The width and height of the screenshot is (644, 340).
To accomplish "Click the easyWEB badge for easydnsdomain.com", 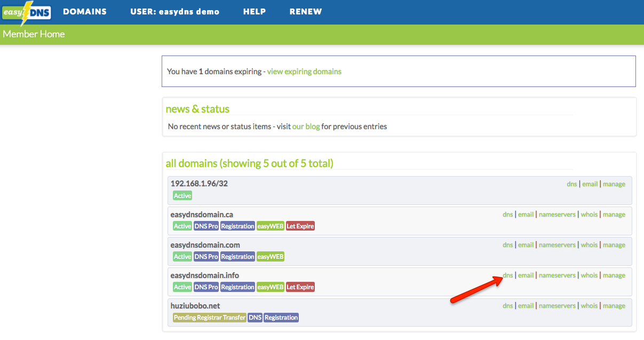I will tap(271, 257).
